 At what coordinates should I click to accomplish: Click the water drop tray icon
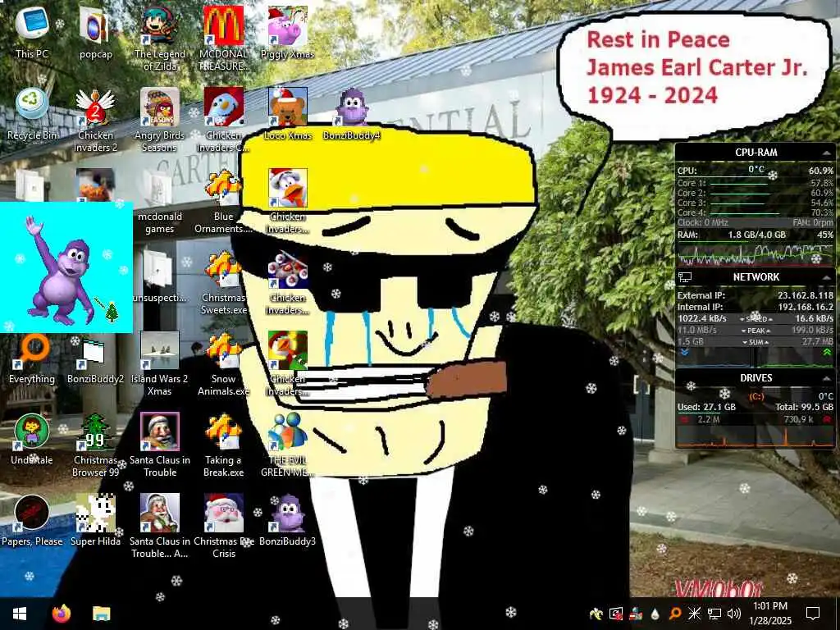point(655,614)
